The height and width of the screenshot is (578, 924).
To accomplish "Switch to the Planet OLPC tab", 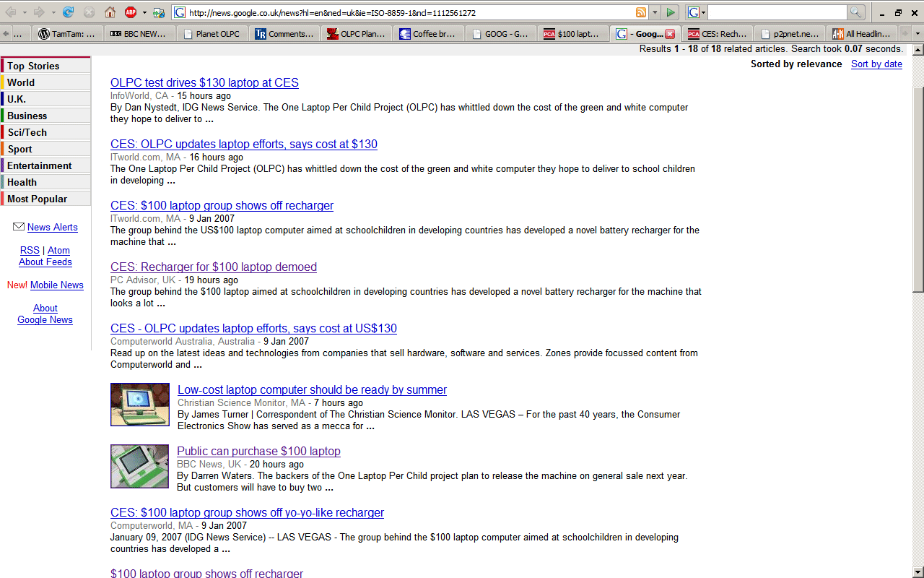I will (x=212, y=34).
